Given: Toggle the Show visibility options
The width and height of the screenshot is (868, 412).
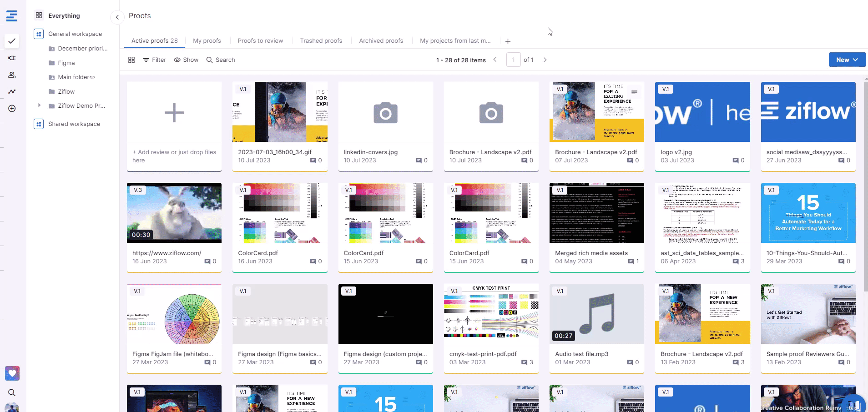Looking at the screenshot, I should (186, 60).
